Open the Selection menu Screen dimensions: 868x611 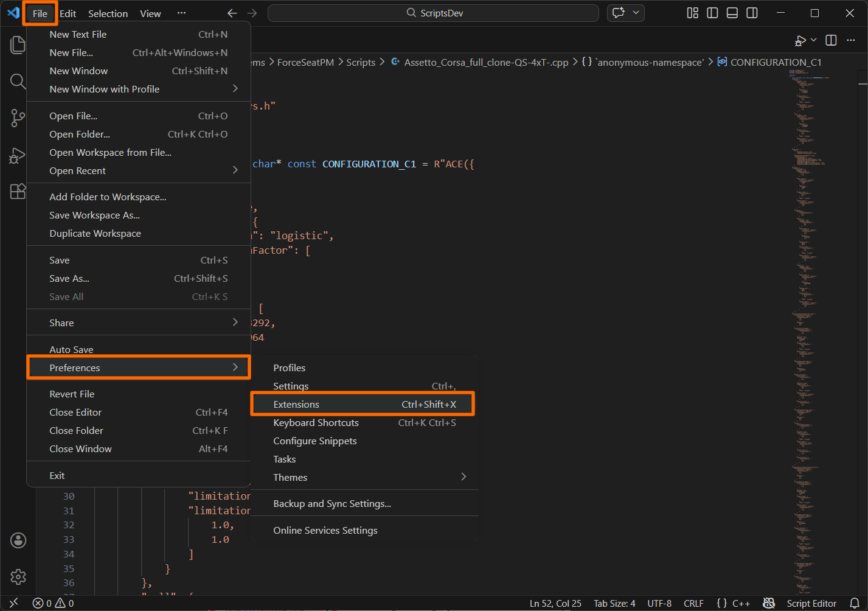pyautogui.click(x=108, y=13)
